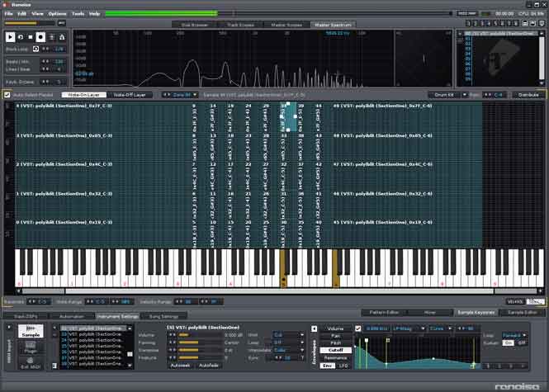
Task: Switch to the Disk Browser tab
Action: [195, 25]
